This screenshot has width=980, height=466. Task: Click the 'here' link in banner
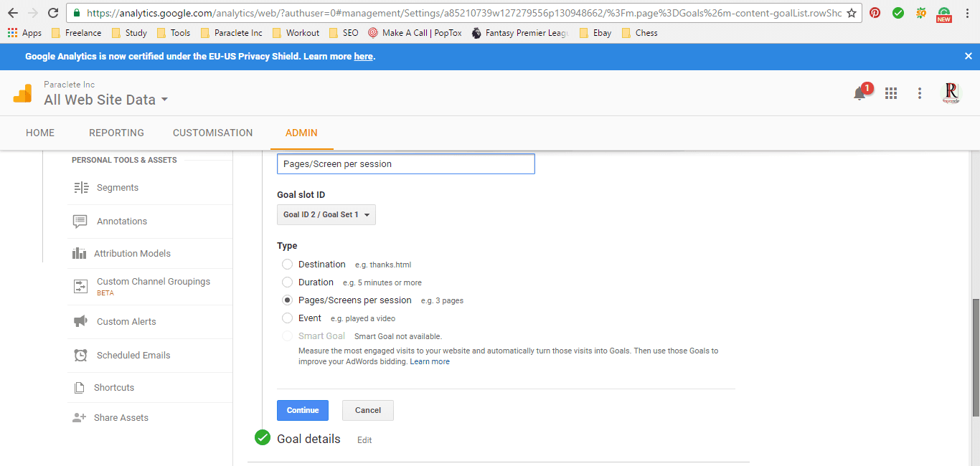364,57
